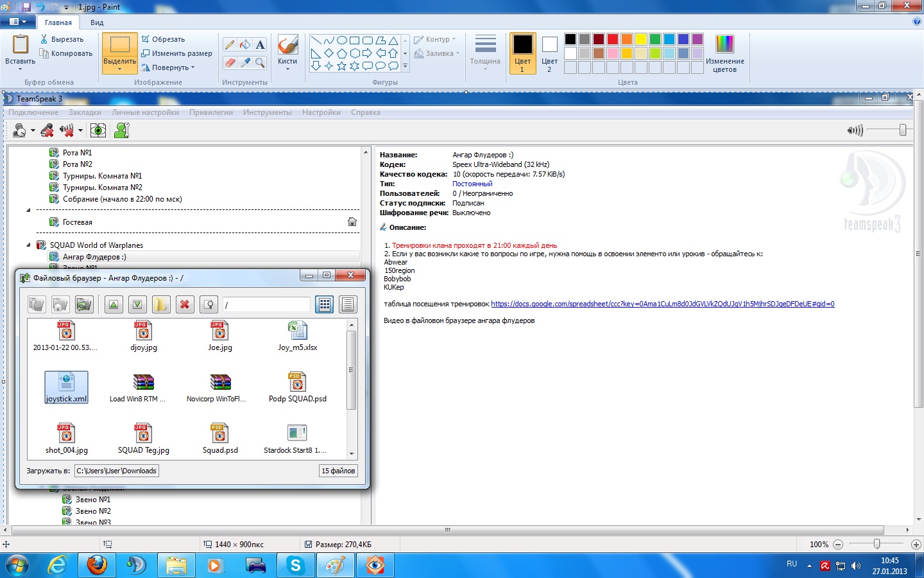Screen dimensions: 924x578
Task: Activate Цвет 1 color selector
Action: click(x=522, y=53)
